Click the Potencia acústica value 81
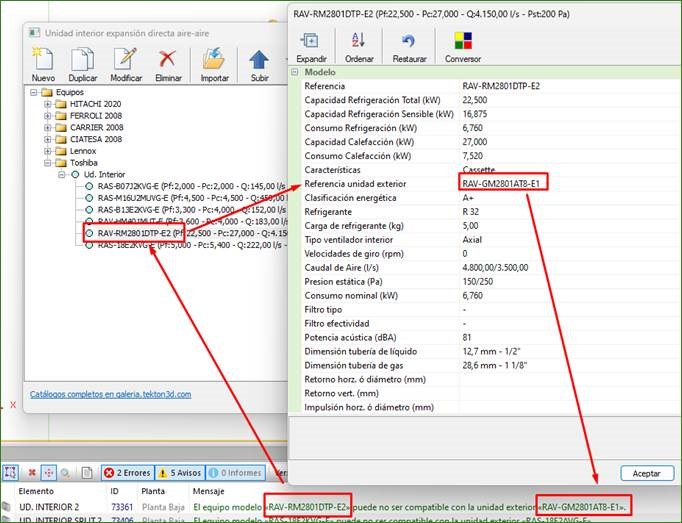This screenshot has height=523, width=682. tap(467, 337)
